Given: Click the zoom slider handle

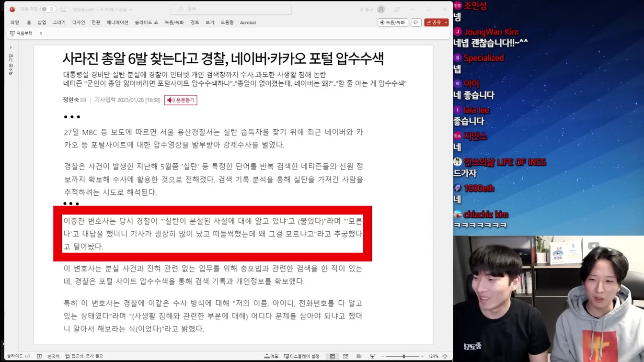Looking at the screenshot, I should coord(404,356).
